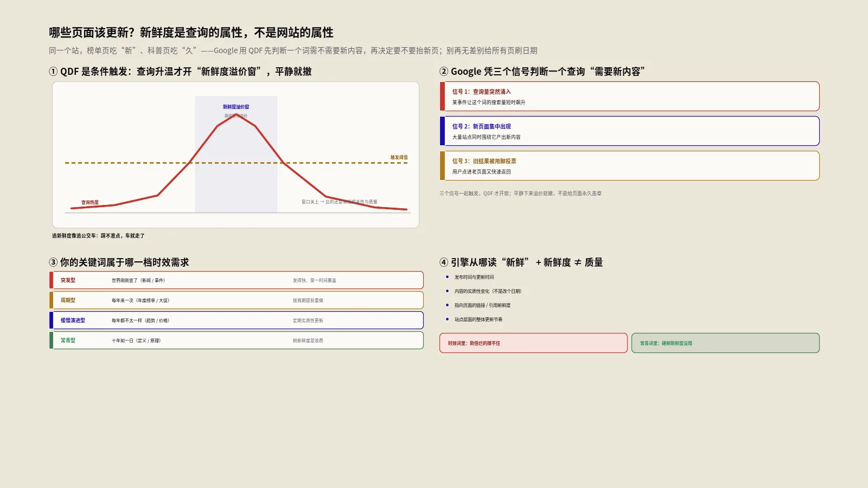Click the '突发型' row label
The width and height of the screenshot is (868, 488).
coord(68,280)
